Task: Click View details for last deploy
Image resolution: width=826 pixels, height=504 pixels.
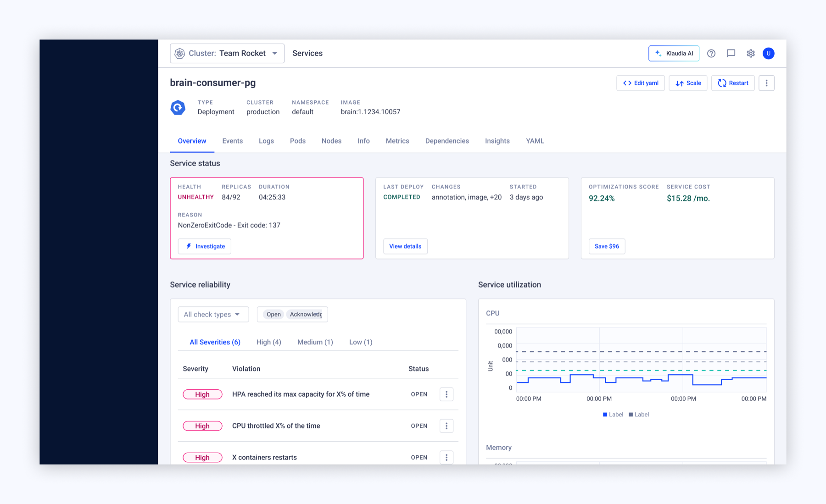Action: [x=405, y=246]
